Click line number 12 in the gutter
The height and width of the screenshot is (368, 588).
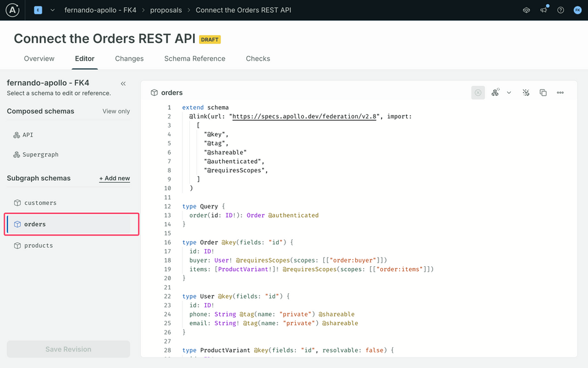point(167,207)
